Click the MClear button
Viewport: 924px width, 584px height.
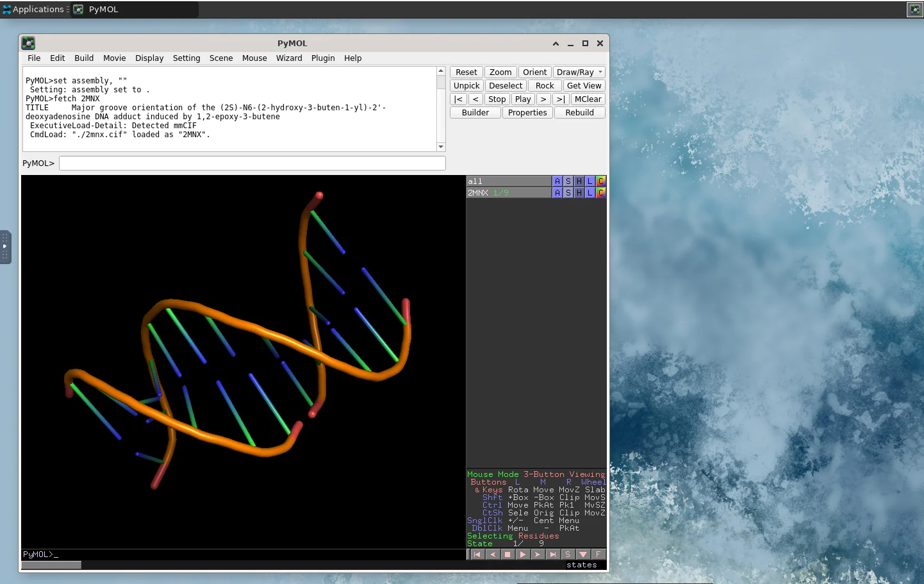pos(588,99)
